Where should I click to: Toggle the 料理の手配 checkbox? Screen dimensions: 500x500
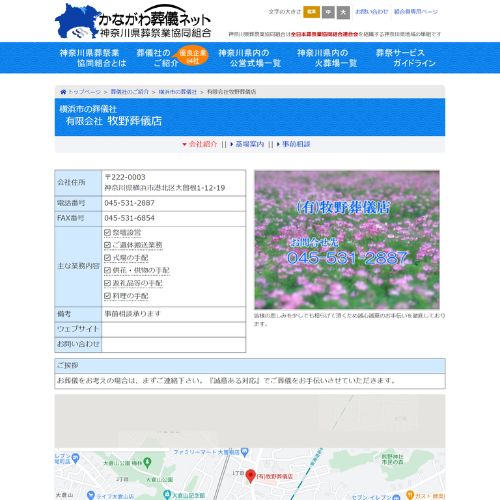[x=107, y=296]
